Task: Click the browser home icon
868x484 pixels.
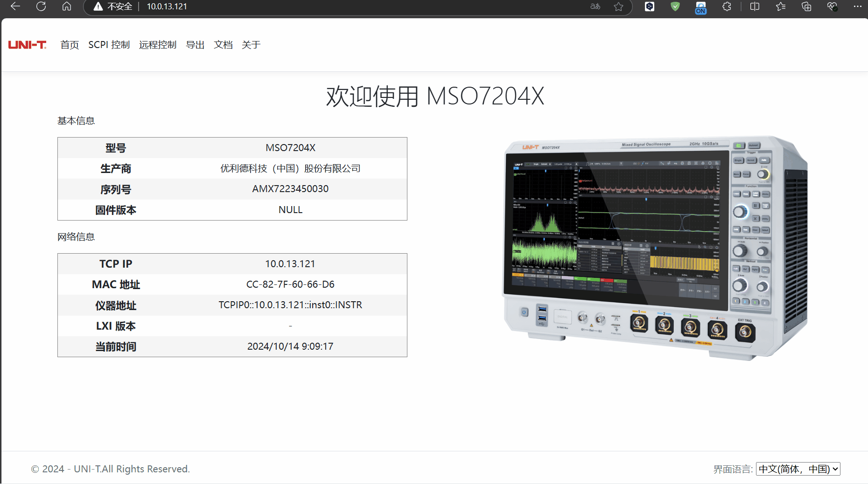Action: 66,7
